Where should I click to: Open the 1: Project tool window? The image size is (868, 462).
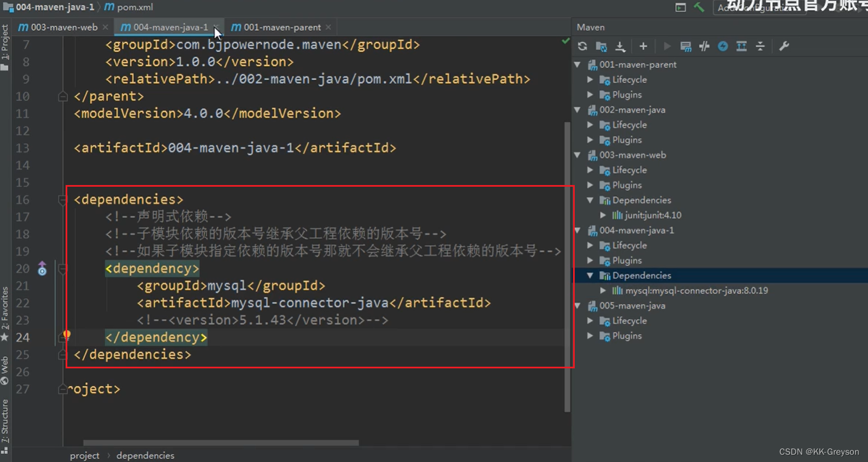[x=5, y=47]
